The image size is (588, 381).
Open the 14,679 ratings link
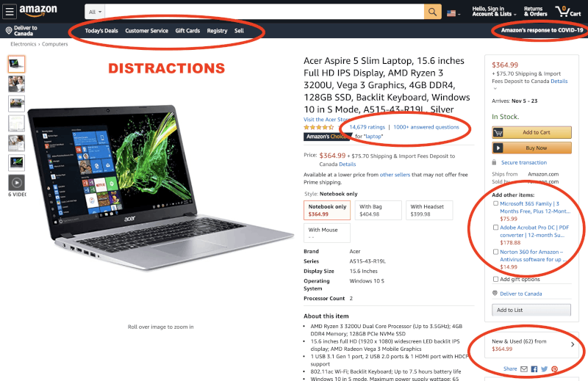click(367, 127)
